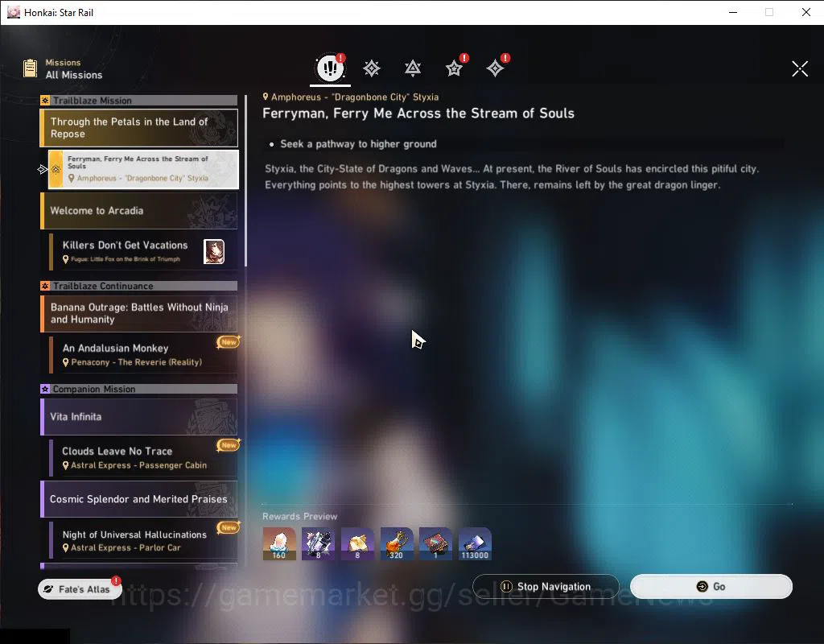Select the all missions exclamation tab
824x644 pixels.
click(x=330, y=68)
